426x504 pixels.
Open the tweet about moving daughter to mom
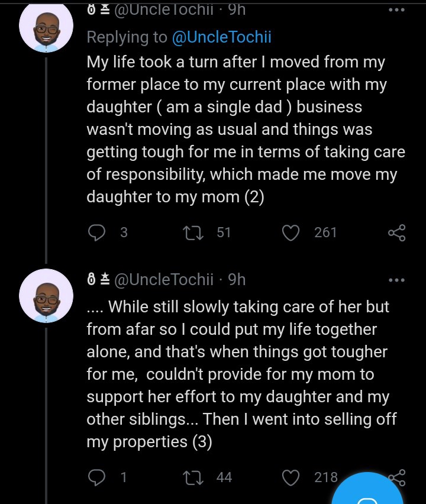tap(246, 129)
